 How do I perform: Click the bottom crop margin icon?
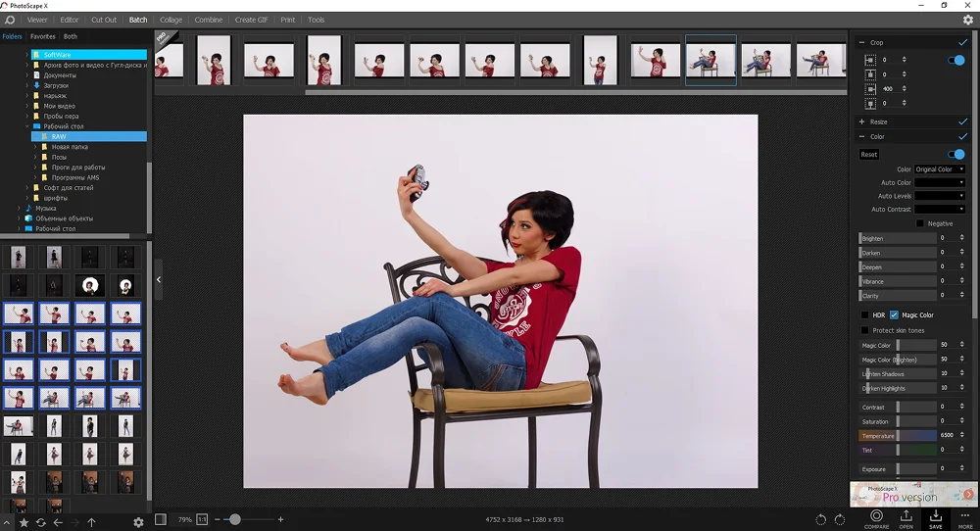click(x=870, y=103)
